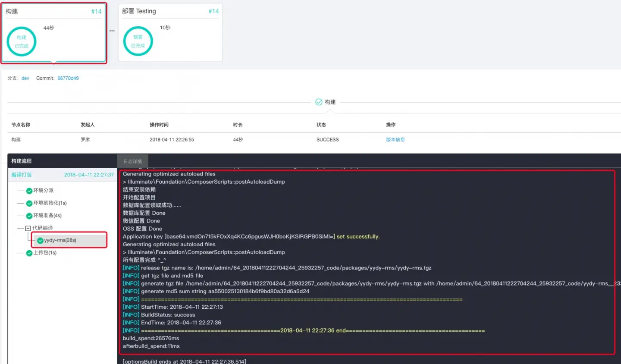Viewport: 621px width, 364px height.
Task: Click the 操作时间 column header
Action: click(x=159, y=125)
